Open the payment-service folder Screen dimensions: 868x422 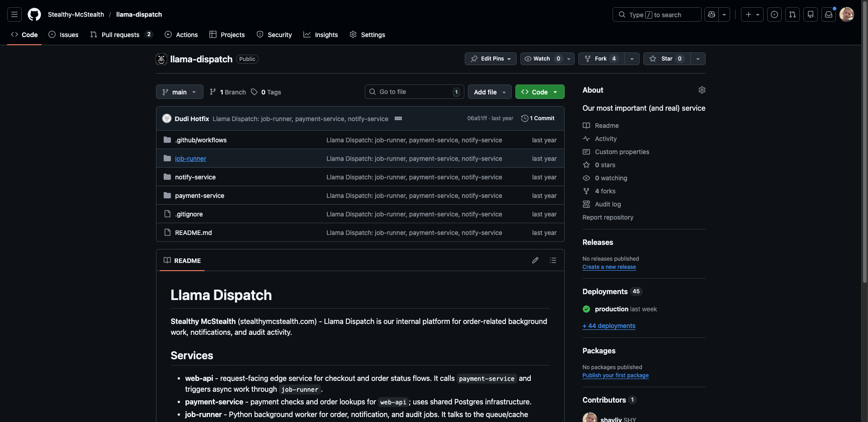pyautogui.click(x=199, y=196)
